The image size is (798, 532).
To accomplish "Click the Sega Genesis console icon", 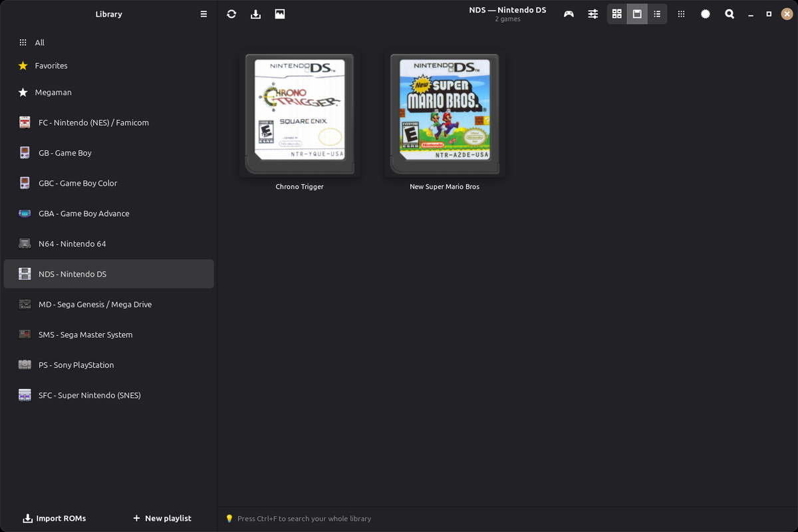I will click(x=25, y=305).
